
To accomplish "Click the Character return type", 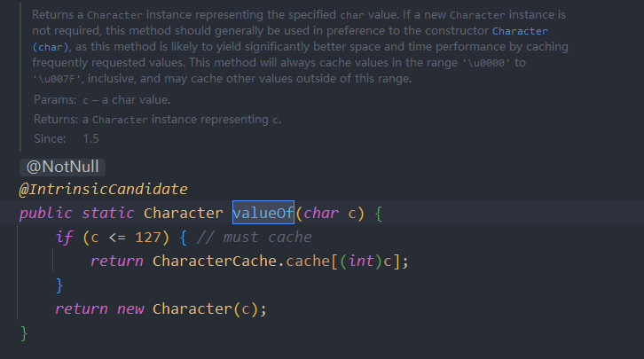I will [x=184, y=213].
